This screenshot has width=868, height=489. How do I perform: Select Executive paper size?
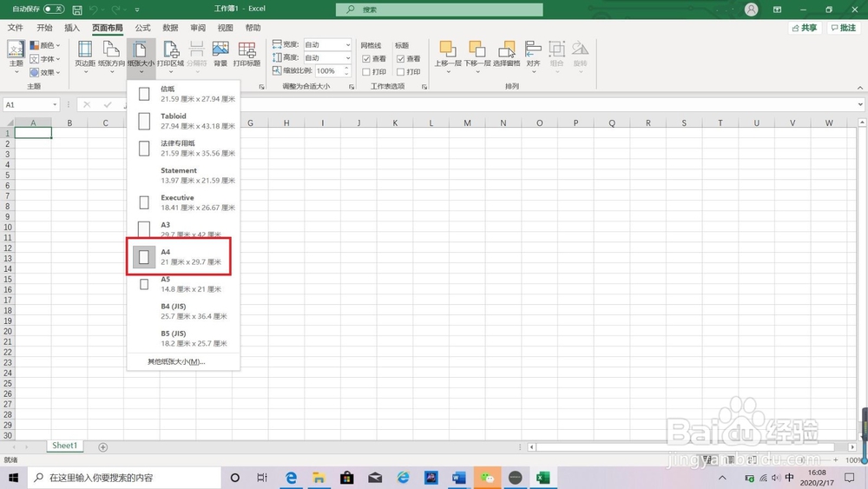(x=183, y=202)
